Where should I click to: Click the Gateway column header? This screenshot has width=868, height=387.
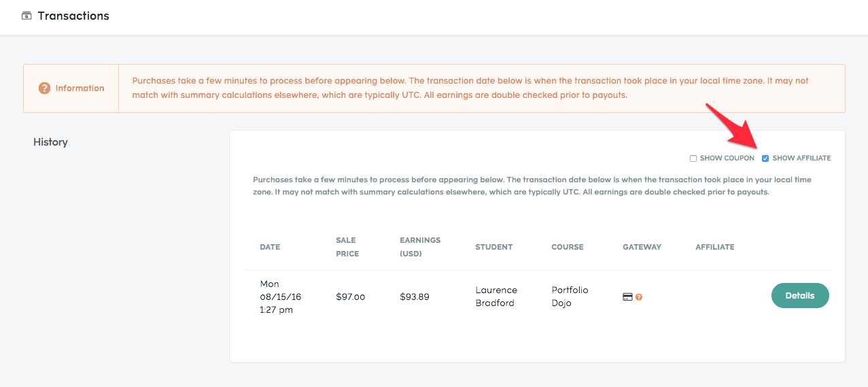642,247
